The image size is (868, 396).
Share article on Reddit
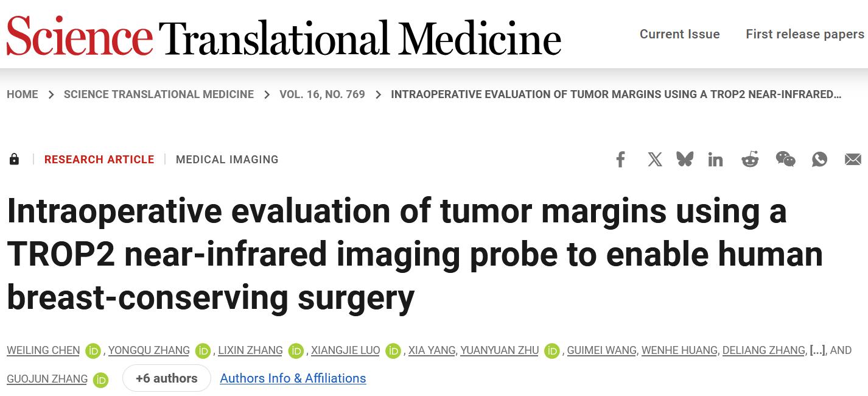click(750, 160)
